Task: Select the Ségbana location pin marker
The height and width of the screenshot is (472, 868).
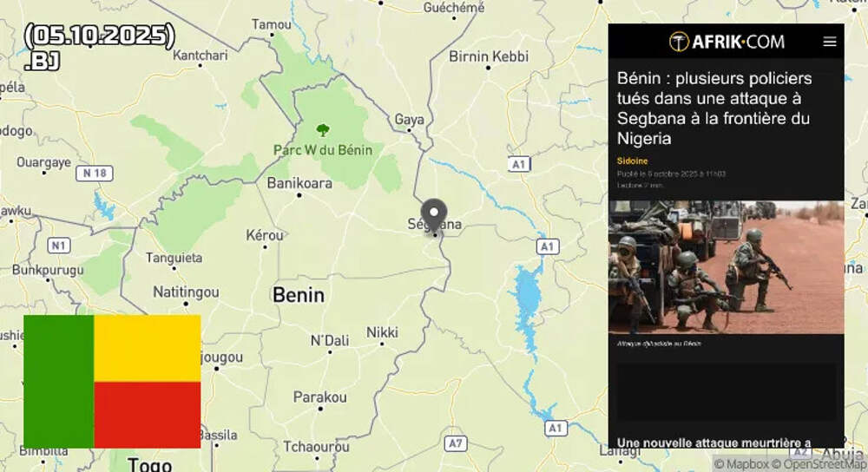Action: point(434,214)
